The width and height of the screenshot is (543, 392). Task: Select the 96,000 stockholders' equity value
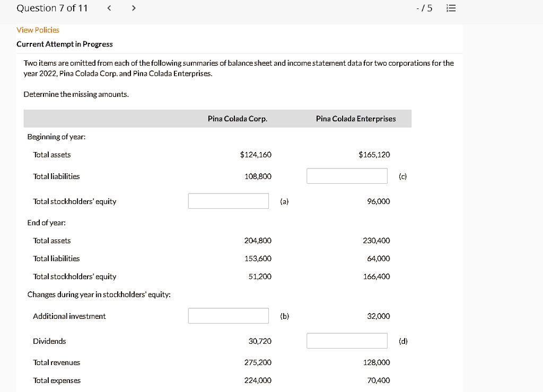379,201
